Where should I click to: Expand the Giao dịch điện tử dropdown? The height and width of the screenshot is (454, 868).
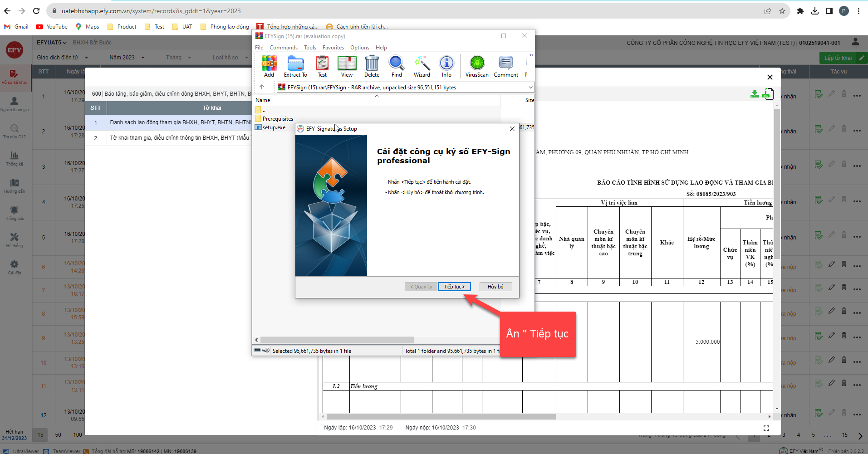tap(62, 58)
